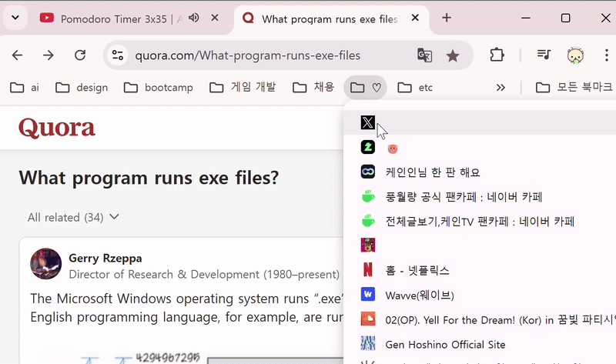This screenshot has width=616, height=364.
Task: Click the Chrome profile avatar
Action: 575,55
